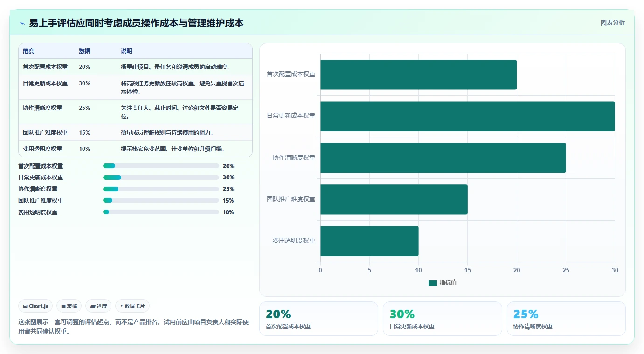Click the 说明 table column header

[x=126, y=51]
